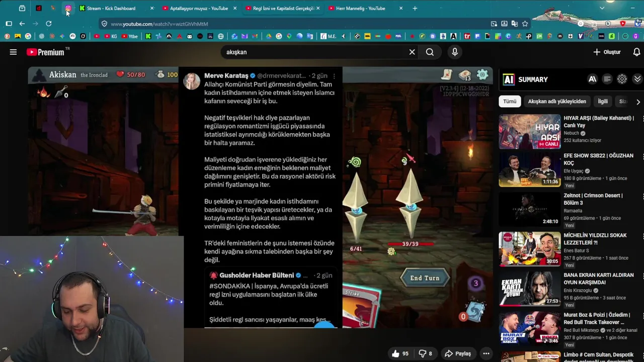Open the browser tab search dropdown arrow
644x362 pixels.
pos(602,8)
